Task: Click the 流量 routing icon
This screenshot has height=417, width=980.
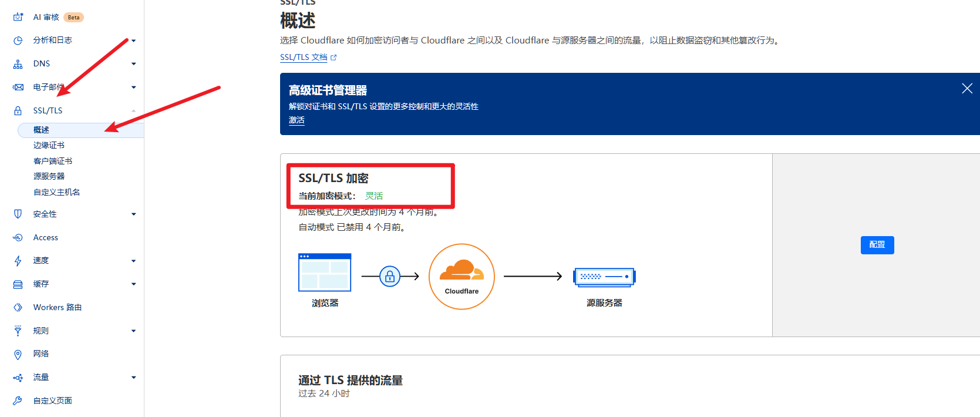Action: click(18, 378)
